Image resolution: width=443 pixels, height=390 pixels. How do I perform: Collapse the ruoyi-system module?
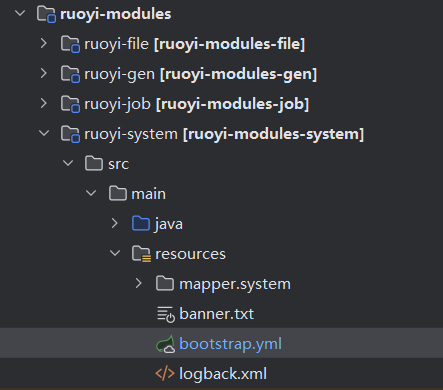[44, 133]
